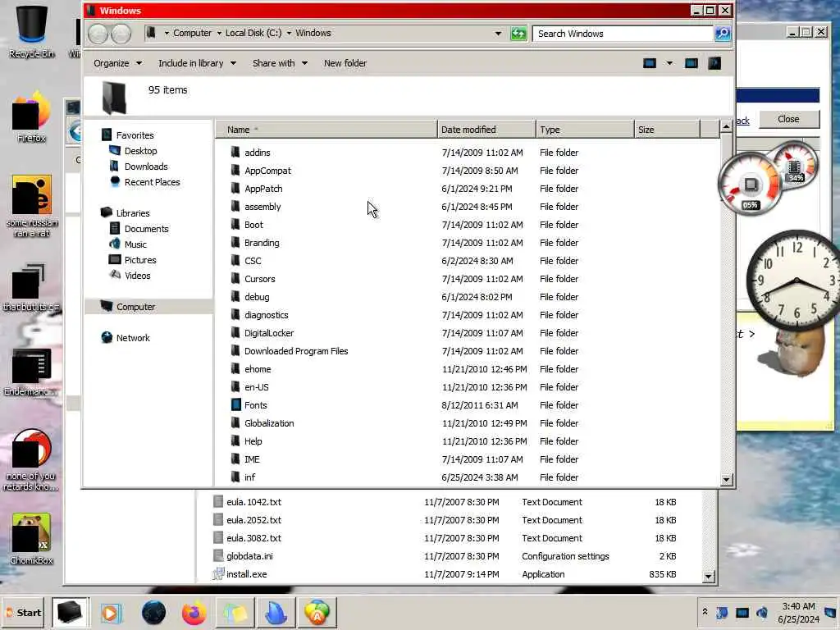Click the Firefox taskbar icon
The width and height of the screenshot is (840, 630).
[194, 612]
